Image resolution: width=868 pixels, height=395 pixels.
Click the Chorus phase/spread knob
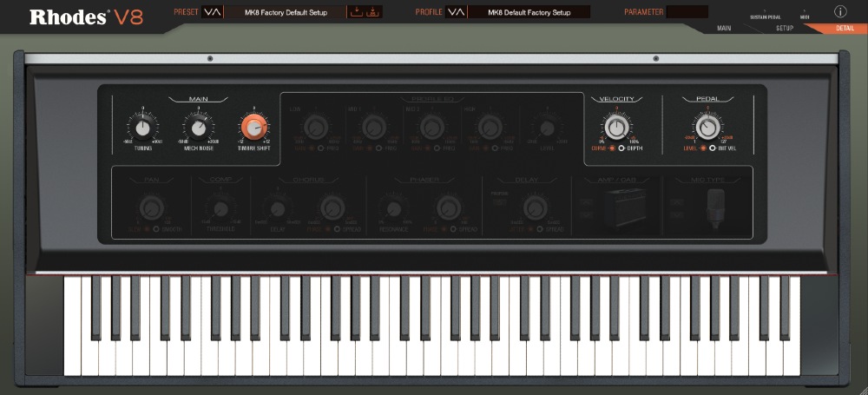[x=332, y=208]
